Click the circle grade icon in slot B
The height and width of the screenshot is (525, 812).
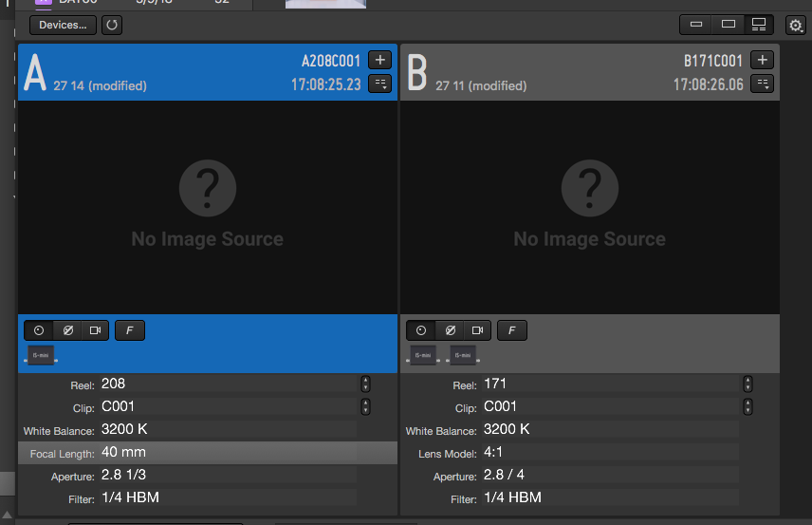coord(421,330)
